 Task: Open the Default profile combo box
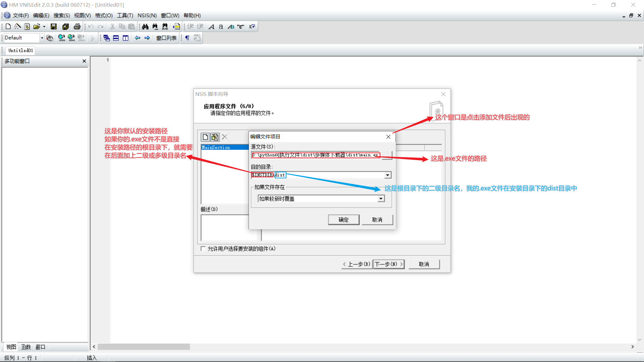[x=24, y=38]
